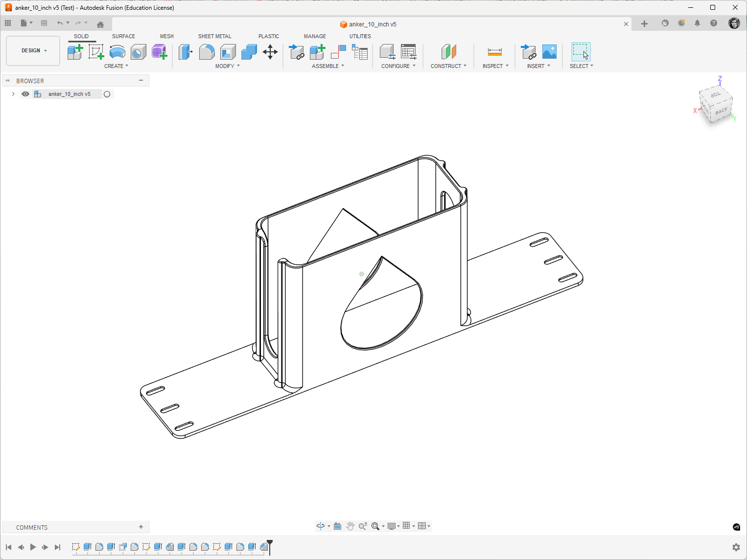The width and height of the screenshot is (747, 560).
Task: Open the purple Create Form tool
Action: click(159, 51)
